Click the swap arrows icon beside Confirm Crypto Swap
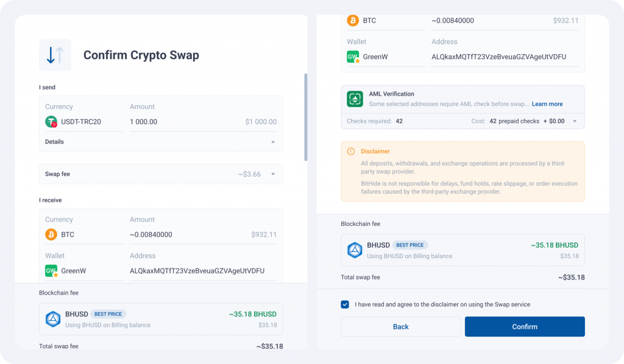 55,55
